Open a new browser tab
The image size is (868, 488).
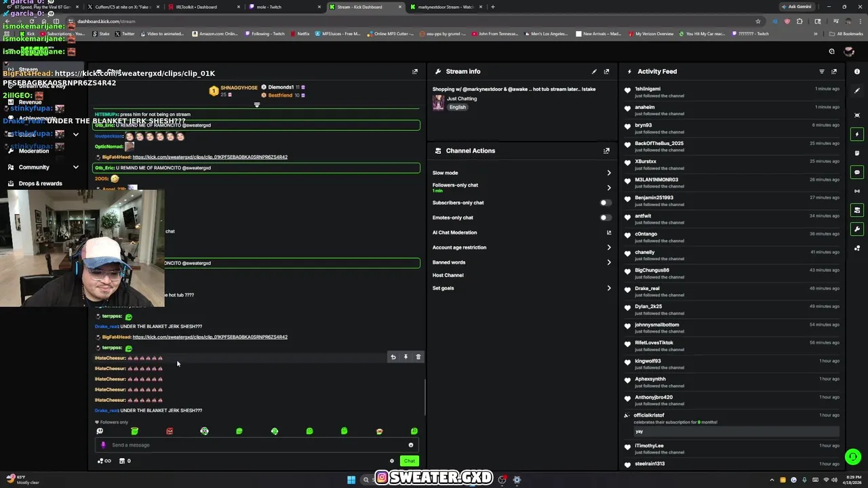pos(493,7)
